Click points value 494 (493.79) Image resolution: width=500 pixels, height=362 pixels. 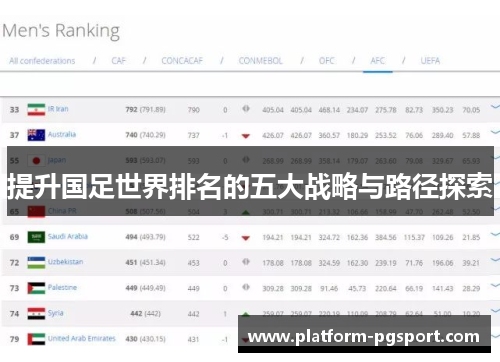point(145,237)
